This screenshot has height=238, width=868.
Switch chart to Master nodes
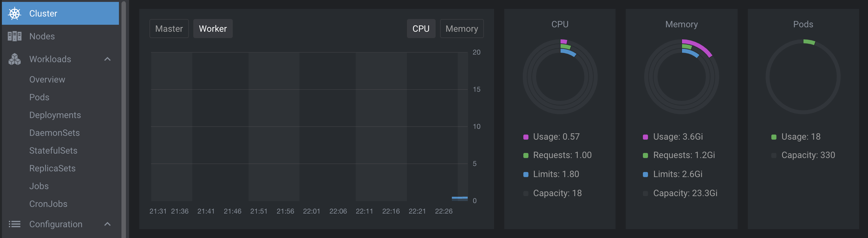(169, 29)
